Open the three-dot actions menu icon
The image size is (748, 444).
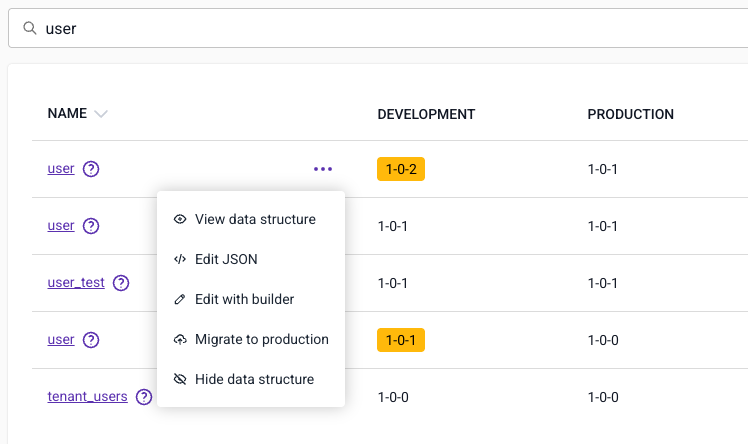pyautogui.click(x=322, y=169)
